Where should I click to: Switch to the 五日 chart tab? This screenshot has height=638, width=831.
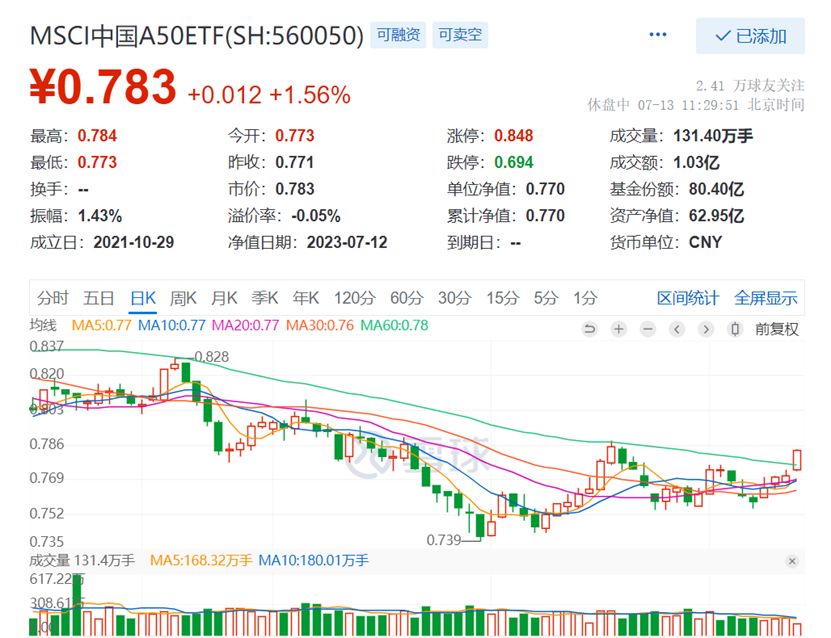tap(99, 298)
